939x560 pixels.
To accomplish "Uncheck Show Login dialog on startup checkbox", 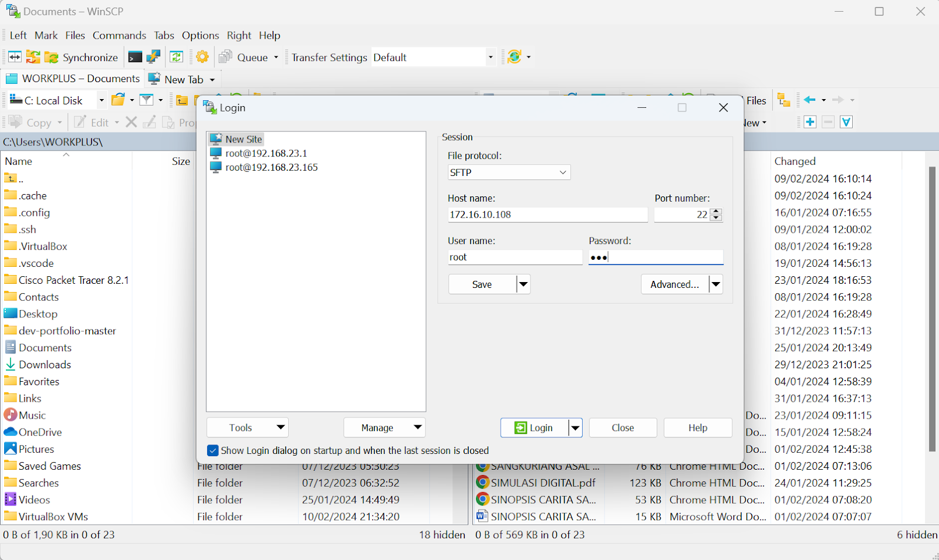I will point(213,450).
